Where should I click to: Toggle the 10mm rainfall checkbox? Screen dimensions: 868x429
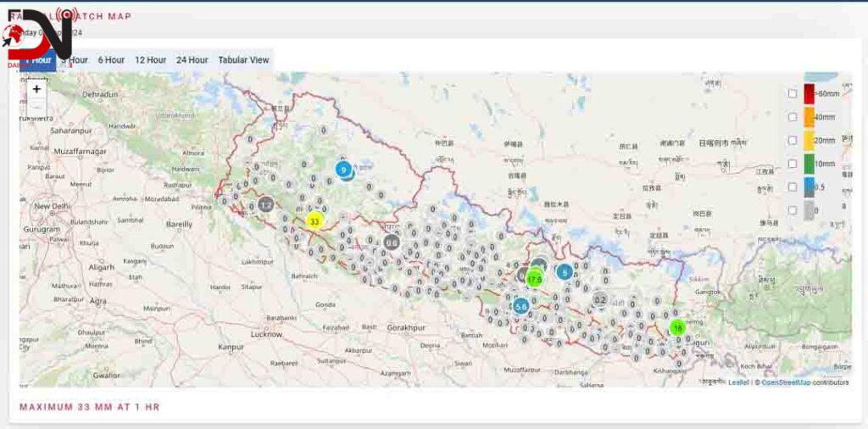793,164
